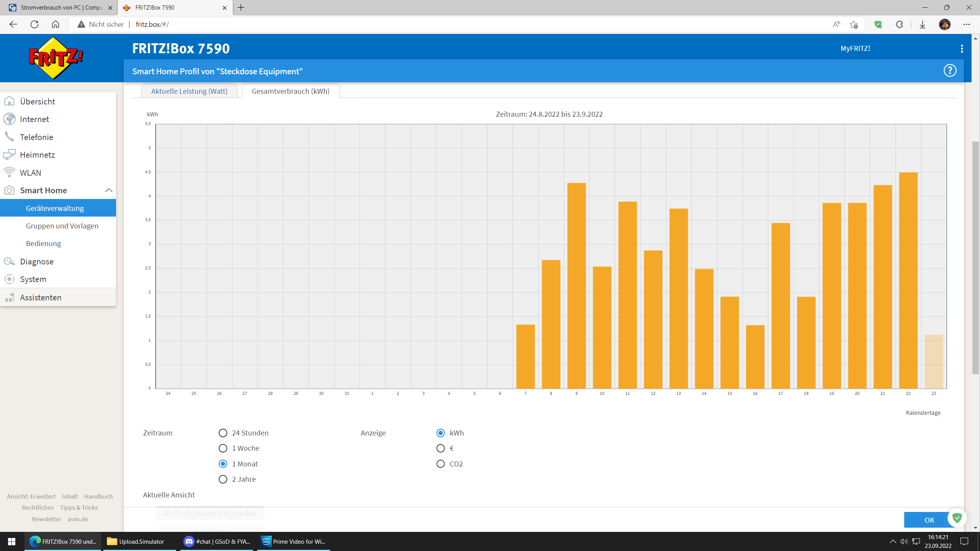Click the bar for day 22
This screenshot has width=980, height=551.
click(908, 280)
